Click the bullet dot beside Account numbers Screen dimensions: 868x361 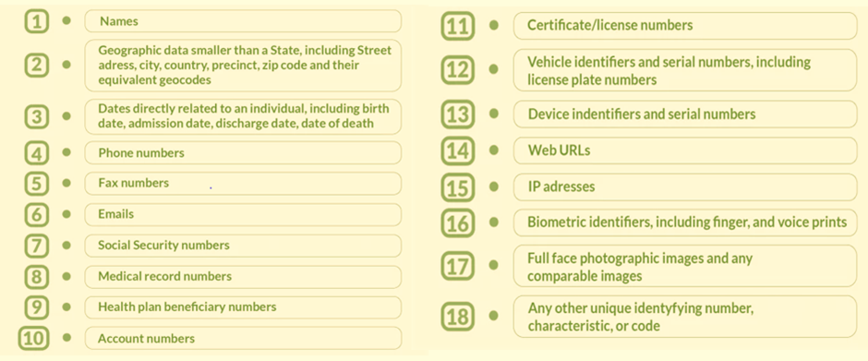point(67,338)
